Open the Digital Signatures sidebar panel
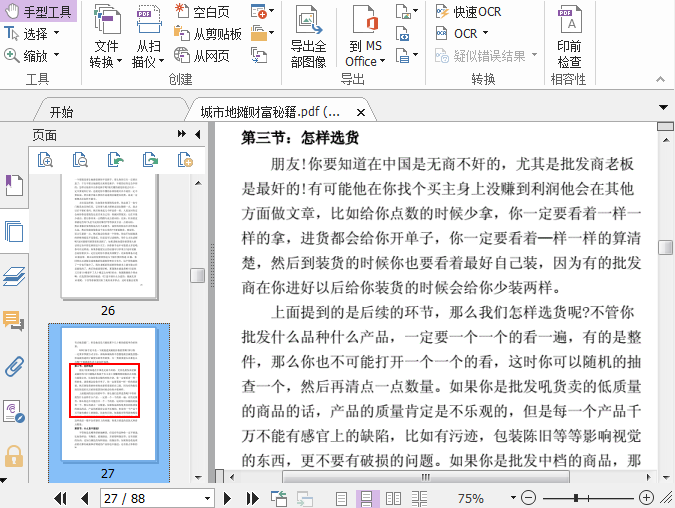Screen dimensions: 675x508 (14, 411)
